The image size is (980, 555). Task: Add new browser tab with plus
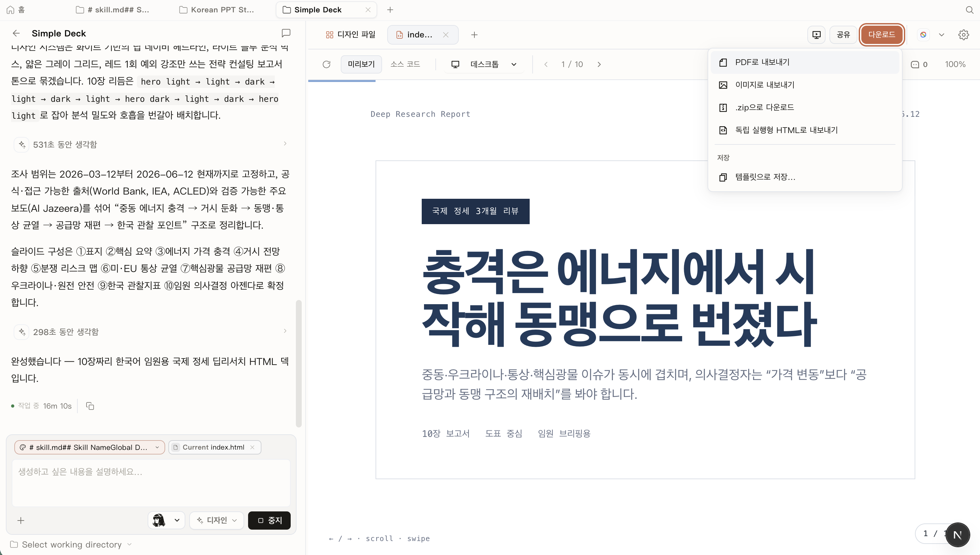[x=390, y=9]
